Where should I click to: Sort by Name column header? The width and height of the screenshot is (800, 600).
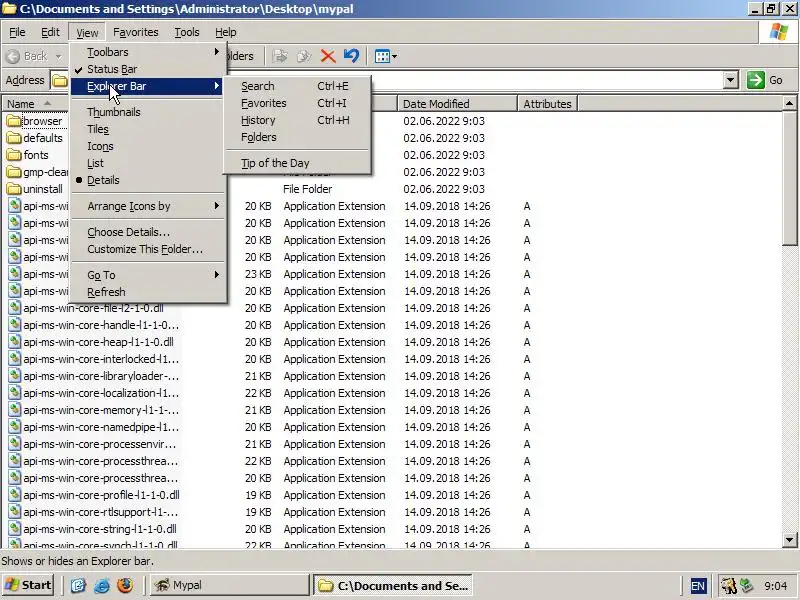point(35,104)
